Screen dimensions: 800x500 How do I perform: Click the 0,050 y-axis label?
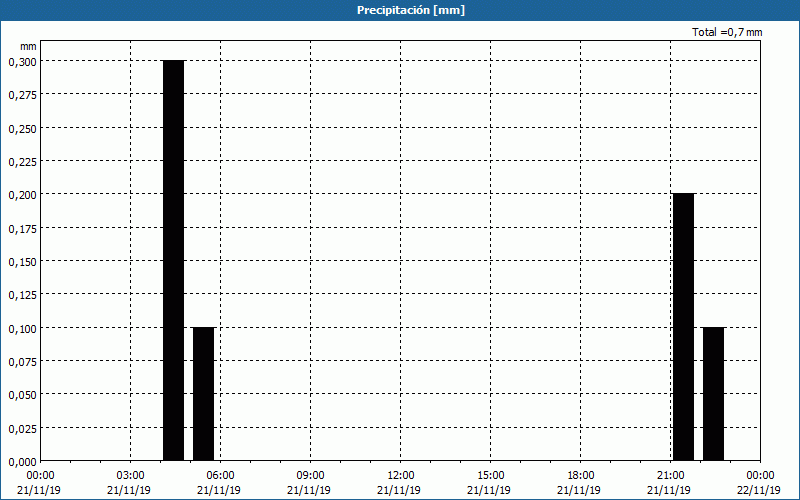[x=22, y=395]
